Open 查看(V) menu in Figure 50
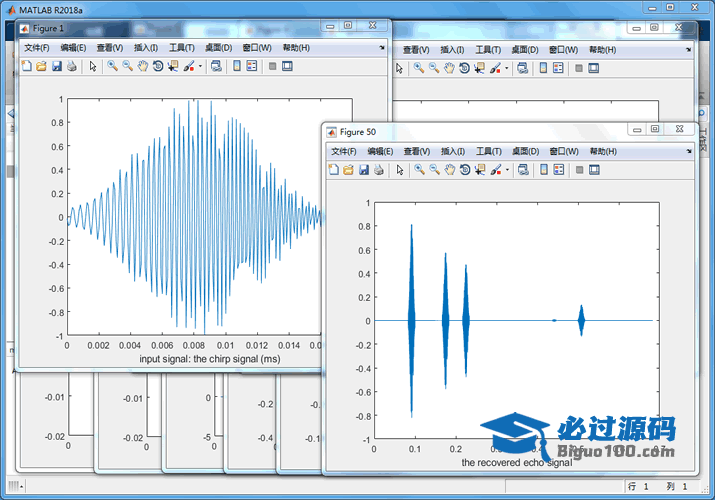This screenshot has width=715, height=500. [416, 151]
